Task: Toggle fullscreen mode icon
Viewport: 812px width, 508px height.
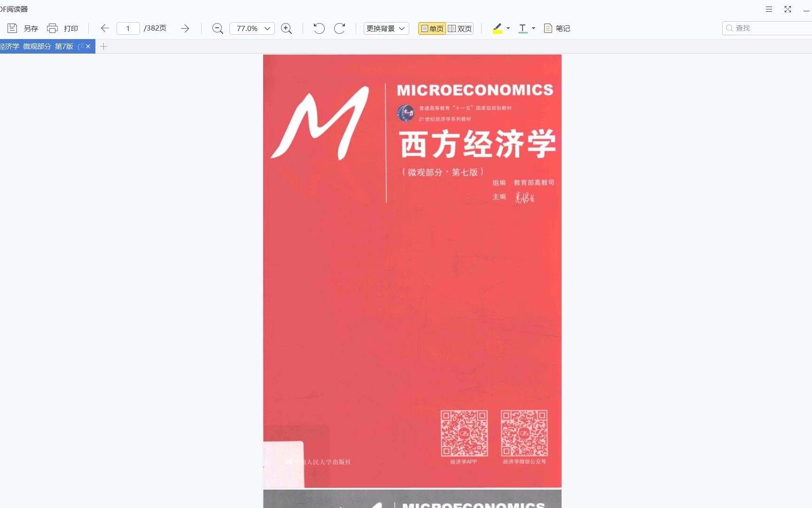Action: point(788,9)
